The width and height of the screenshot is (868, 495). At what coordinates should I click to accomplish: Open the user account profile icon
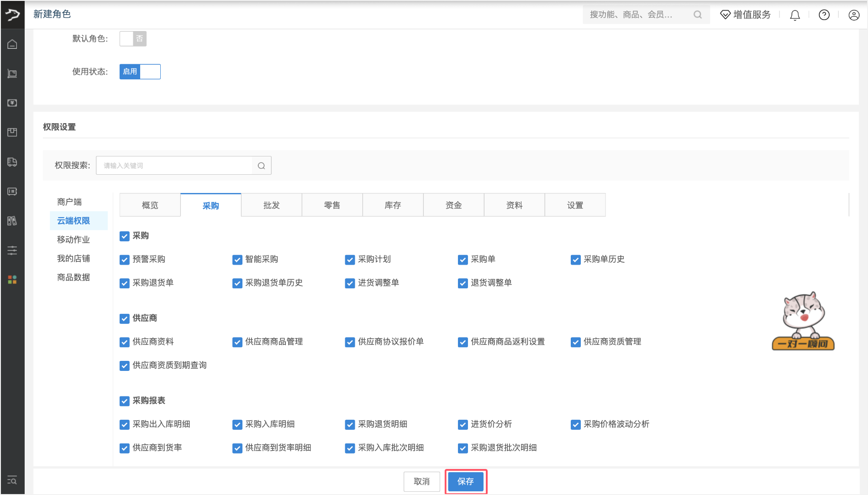pyautogui.click(x=854, y=15)
